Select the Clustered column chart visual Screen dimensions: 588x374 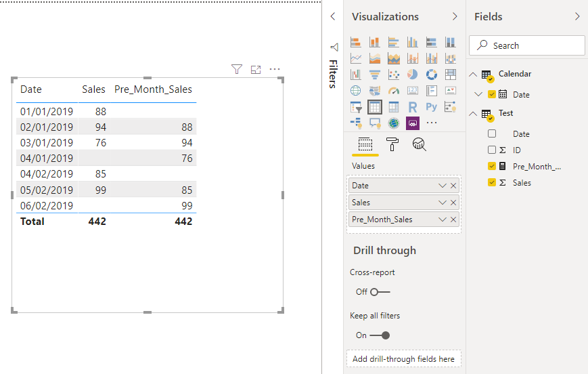(413, 42)
